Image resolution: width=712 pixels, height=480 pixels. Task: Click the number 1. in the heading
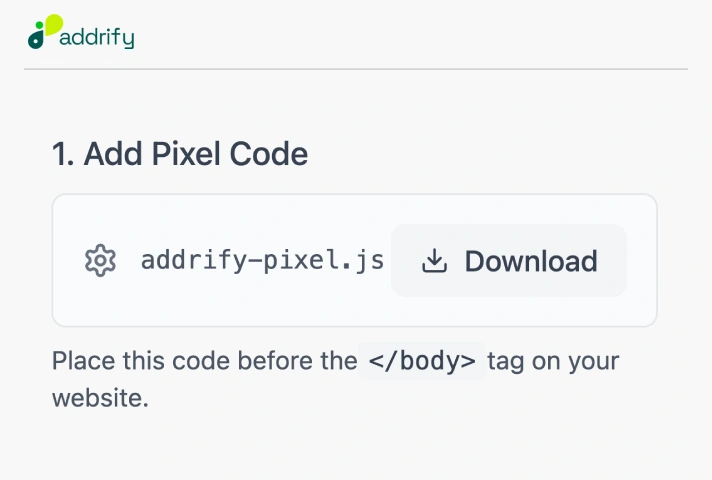63,153
